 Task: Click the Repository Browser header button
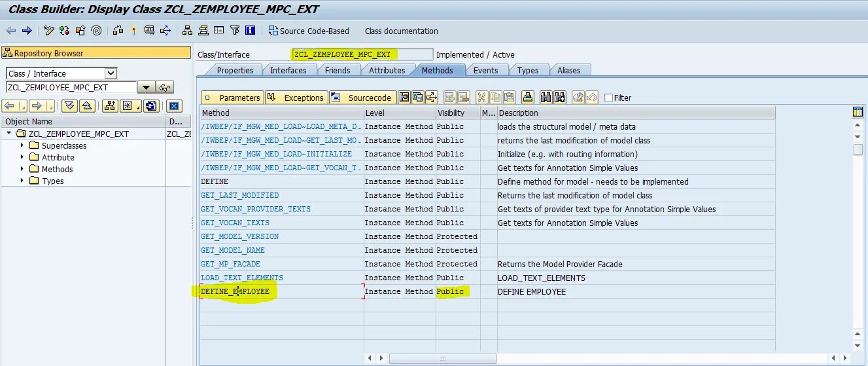(96, 53)
